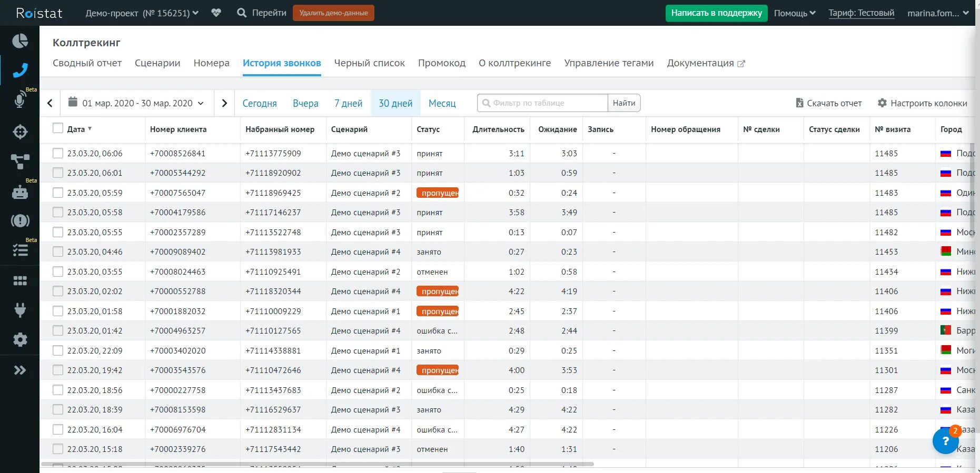Switch to Промокод tab
980x473 pixels.
[441, 63]
